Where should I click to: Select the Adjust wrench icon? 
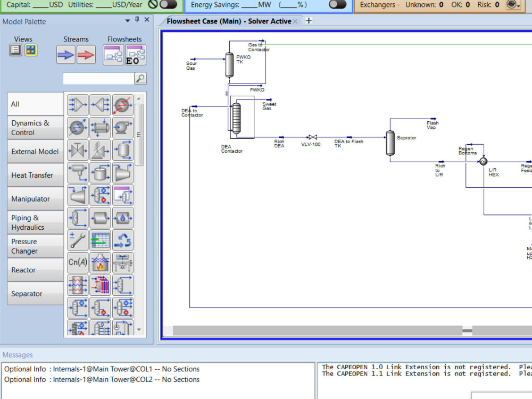77,240
